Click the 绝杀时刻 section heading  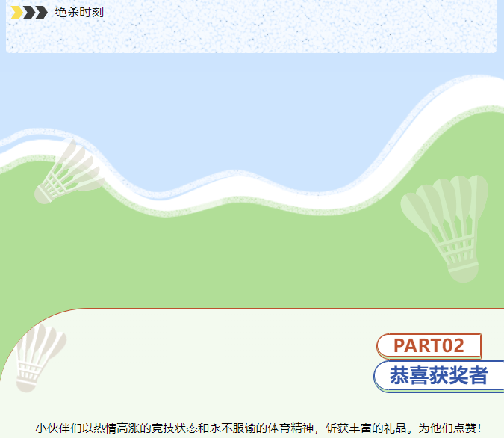[79, 13]
